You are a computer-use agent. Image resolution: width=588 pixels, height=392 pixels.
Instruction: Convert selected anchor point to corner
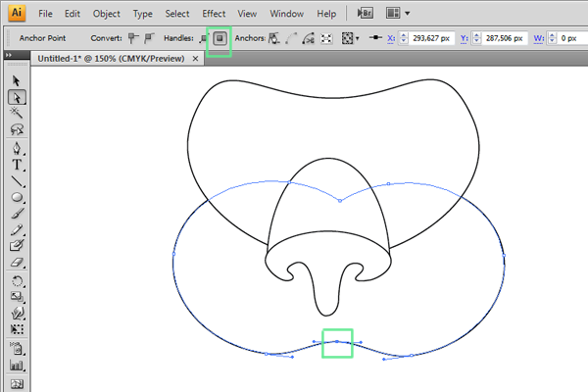[132, 38]
